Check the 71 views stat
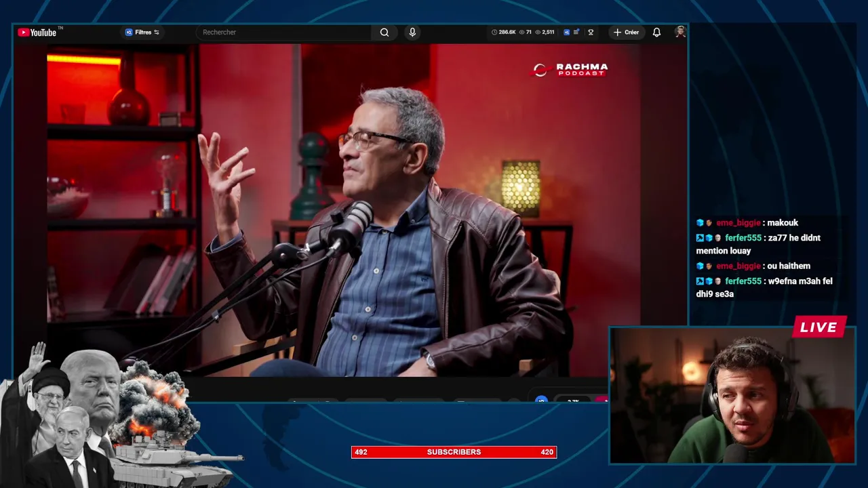This screenshot has height=488, width=868. click(x=525, y=32)
